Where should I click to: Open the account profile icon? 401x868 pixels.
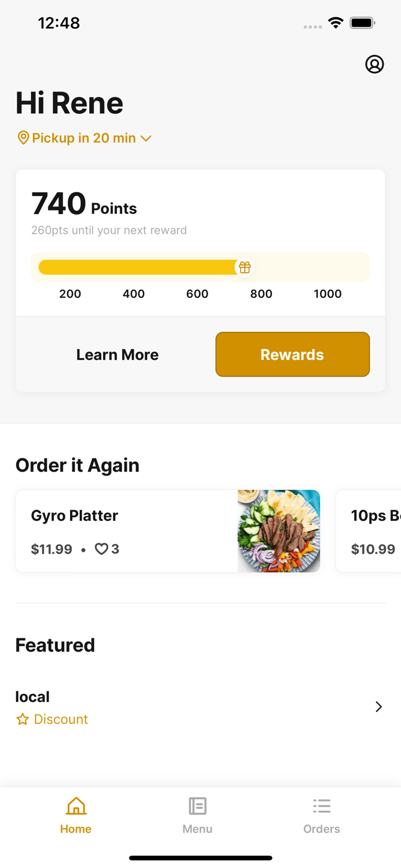(375, 64)
